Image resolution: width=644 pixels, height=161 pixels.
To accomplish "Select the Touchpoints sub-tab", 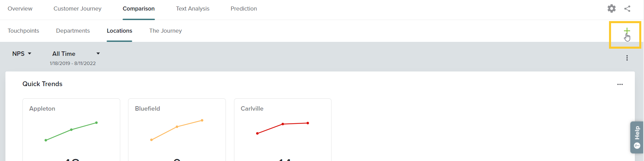I will (23, 31).
